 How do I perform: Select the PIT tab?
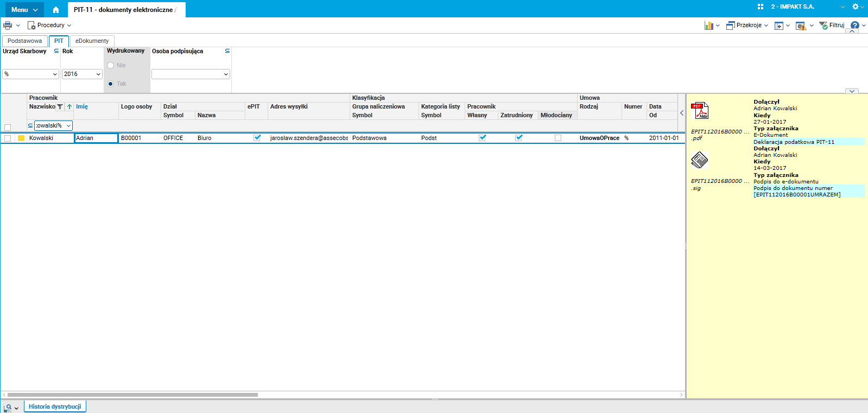[x=59, y=41]
